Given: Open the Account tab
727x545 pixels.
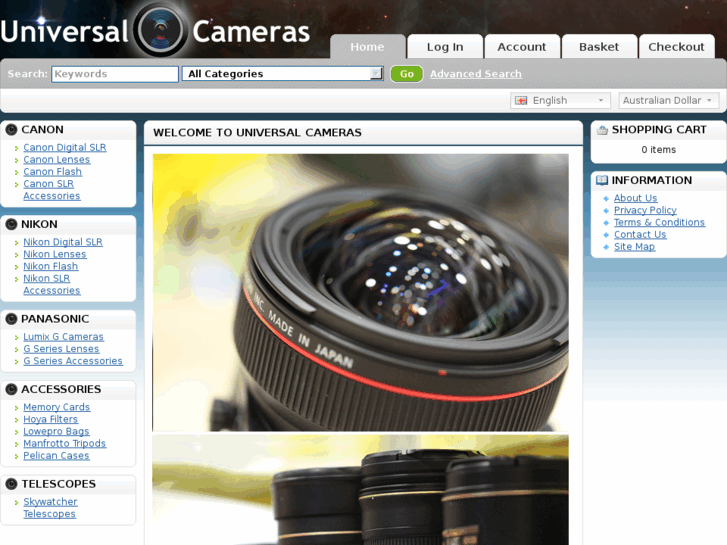Looking at the screenshot, I should (522, 47).
